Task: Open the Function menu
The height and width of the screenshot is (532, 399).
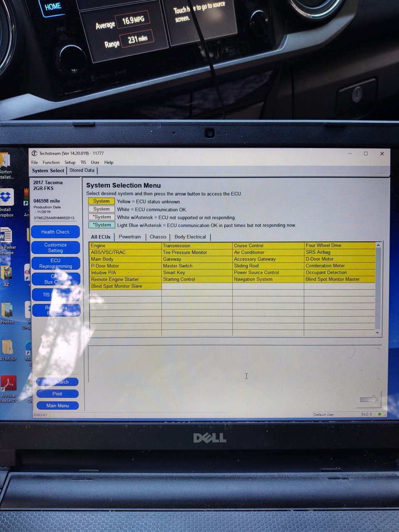Action: click(51, 163)
